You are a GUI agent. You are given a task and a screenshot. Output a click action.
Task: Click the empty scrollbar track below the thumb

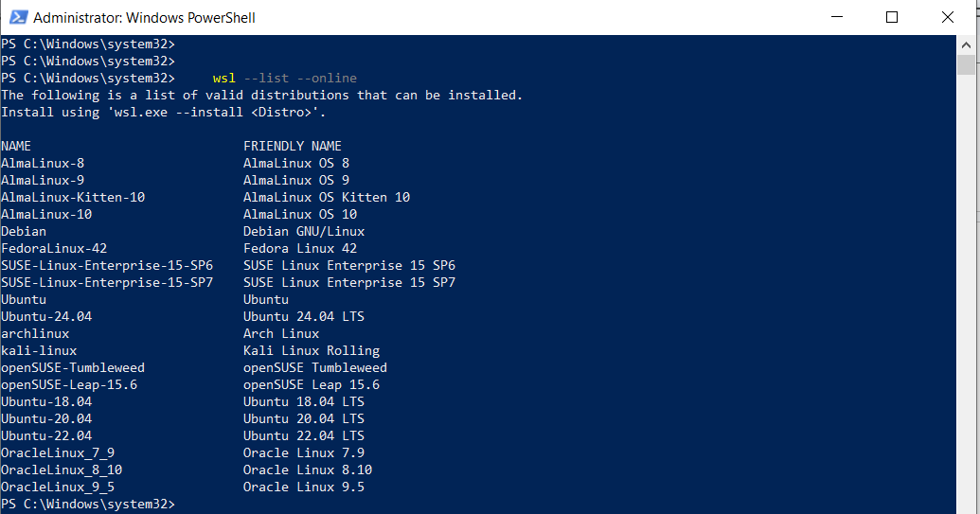click(x=966, y=284)
